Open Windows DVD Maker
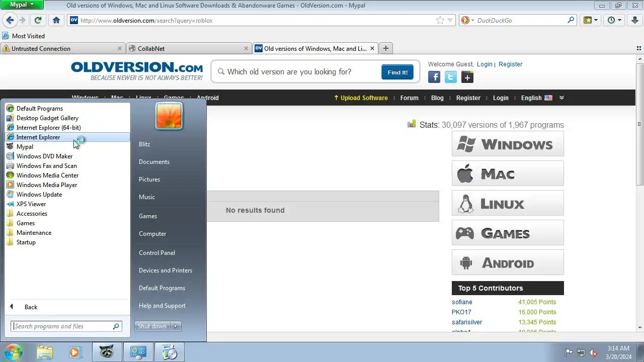Image resolution: width=644 pixels, height=362 pixels. point(67,156)
